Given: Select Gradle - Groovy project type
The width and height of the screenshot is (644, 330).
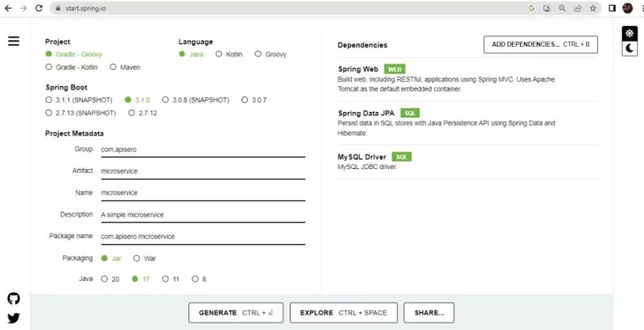Looking at the screenshot, I should (x=73, y=54).
